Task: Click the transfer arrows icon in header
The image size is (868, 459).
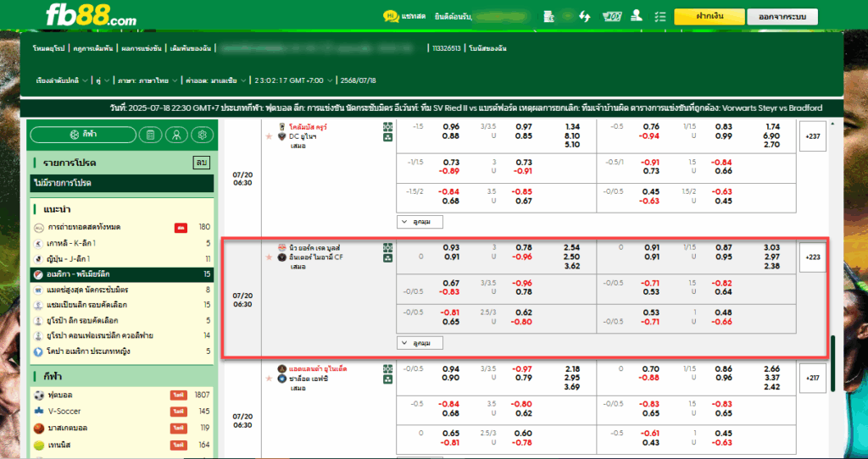Action: (x=584, y=17)
